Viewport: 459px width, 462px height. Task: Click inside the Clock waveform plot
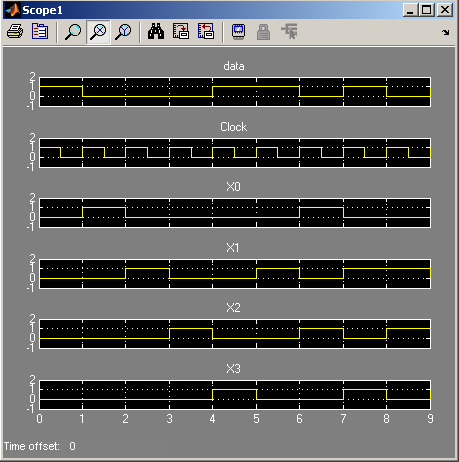235,153
